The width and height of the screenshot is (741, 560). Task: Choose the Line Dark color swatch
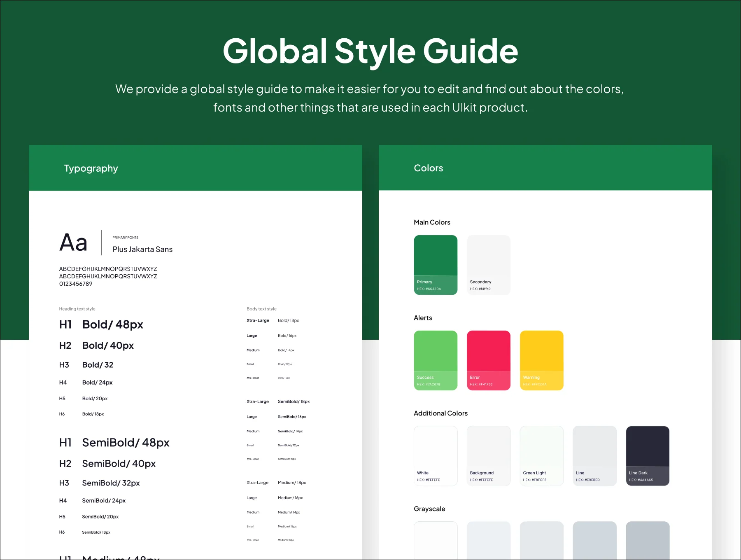648,456
